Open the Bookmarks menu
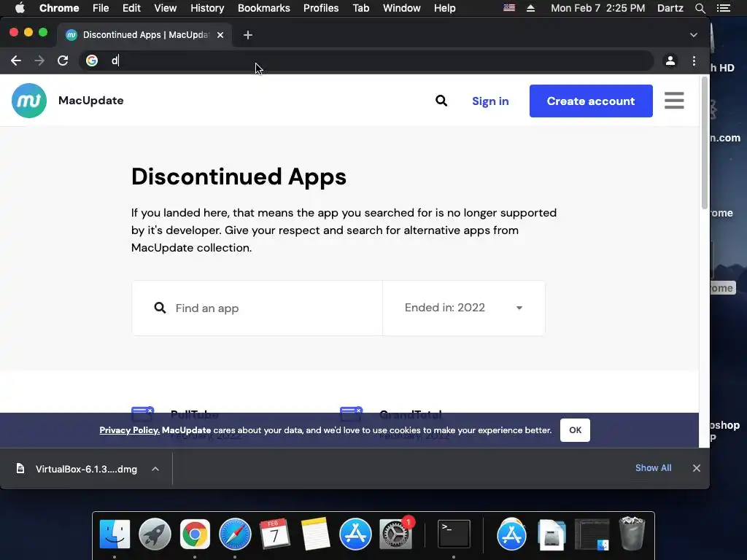Screen dimensions: 747x560 click(x=264, y=8)
